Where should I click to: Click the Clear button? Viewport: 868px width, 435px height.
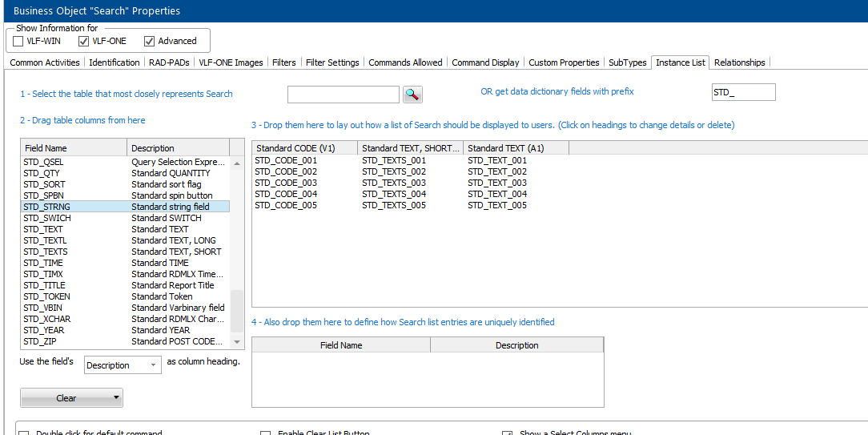[x=66, y=397]
